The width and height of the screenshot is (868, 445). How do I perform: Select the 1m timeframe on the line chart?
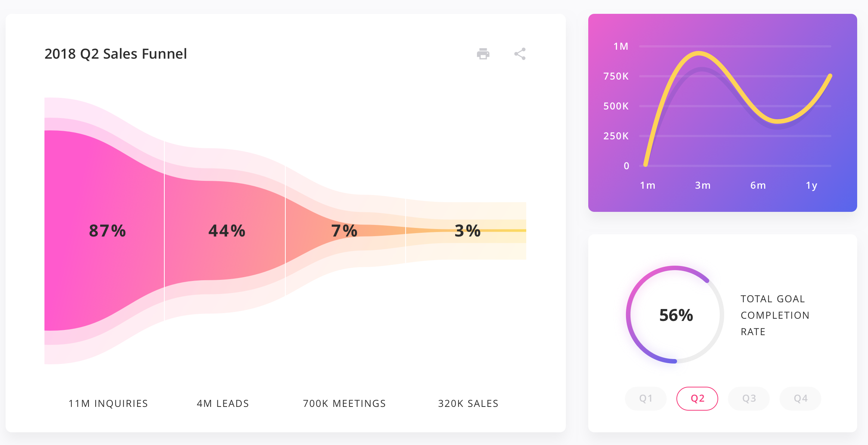(647, 185)
